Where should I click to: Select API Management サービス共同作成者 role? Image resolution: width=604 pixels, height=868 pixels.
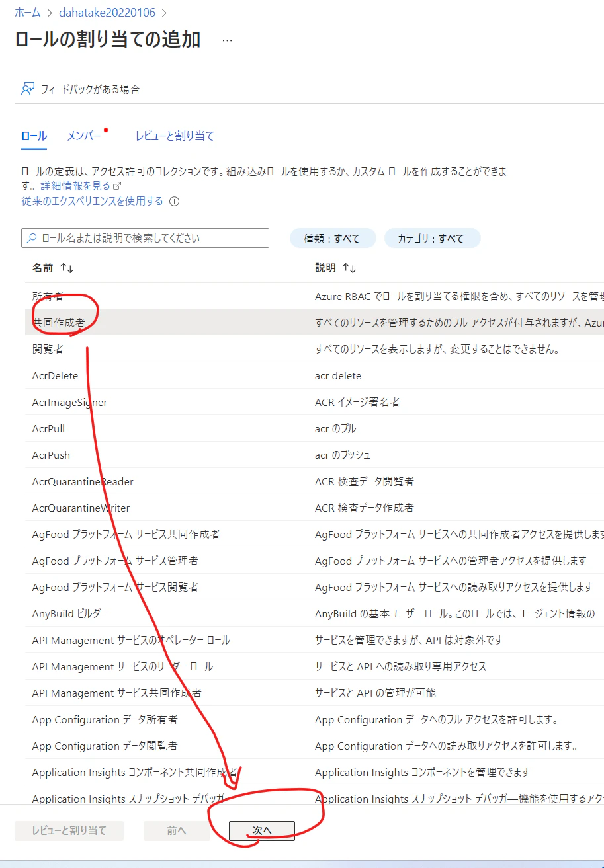pos(314,693)
